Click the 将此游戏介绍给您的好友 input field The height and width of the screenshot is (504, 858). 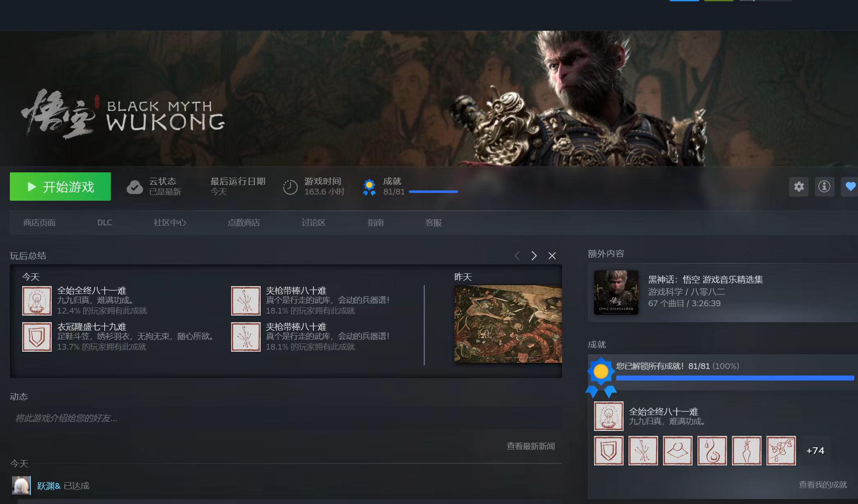pyautogui.click(x=286, y=418)
